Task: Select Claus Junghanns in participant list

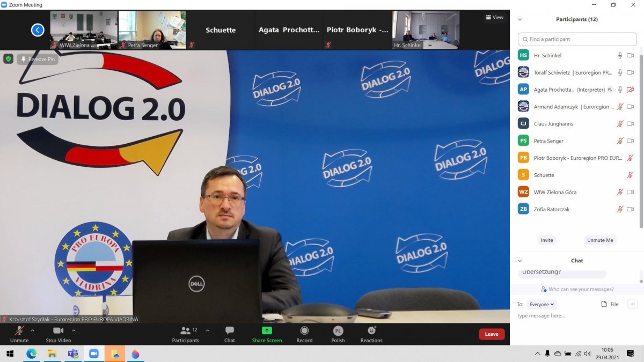Action: point(577,124)
